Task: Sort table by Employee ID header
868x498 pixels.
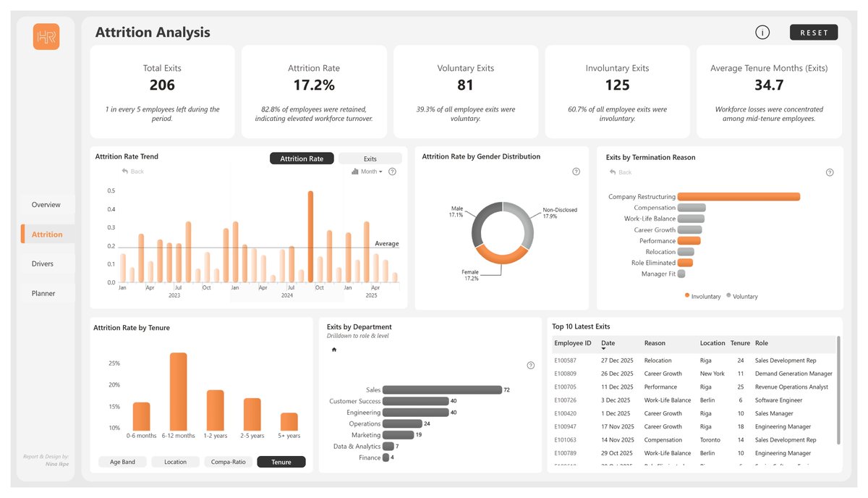Action: (x=573, y=342)
